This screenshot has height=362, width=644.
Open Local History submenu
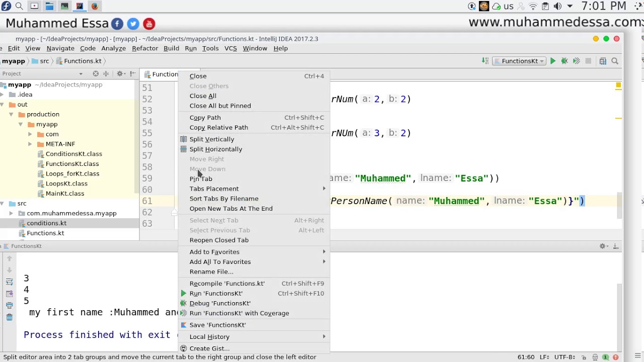[254, 337]
